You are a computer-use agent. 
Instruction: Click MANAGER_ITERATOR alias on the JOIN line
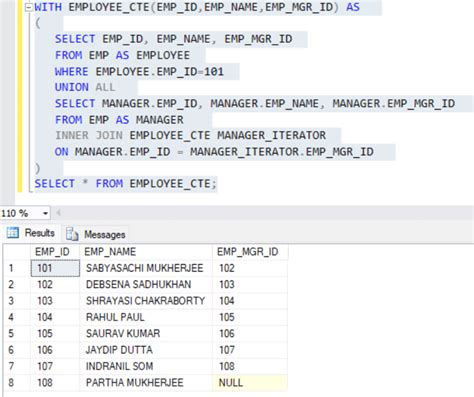[272, 135]
